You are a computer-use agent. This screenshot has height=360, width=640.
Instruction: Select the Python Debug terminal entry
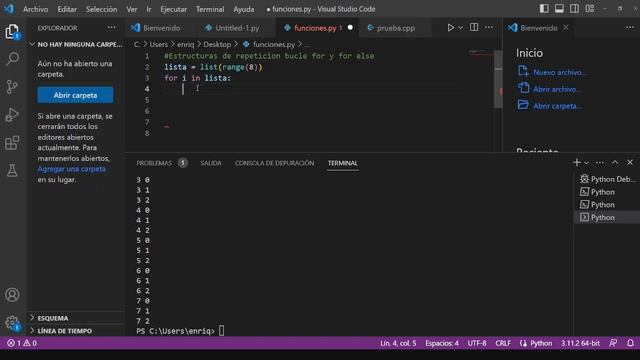click(607, 179)
